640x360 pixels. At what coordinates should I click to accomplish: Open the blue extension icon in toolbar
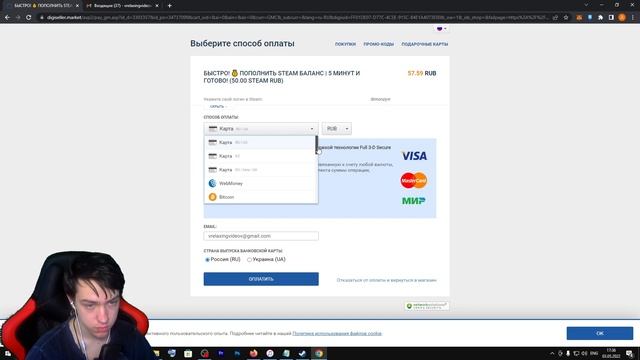pyautogui.click(x=590, y=18)
